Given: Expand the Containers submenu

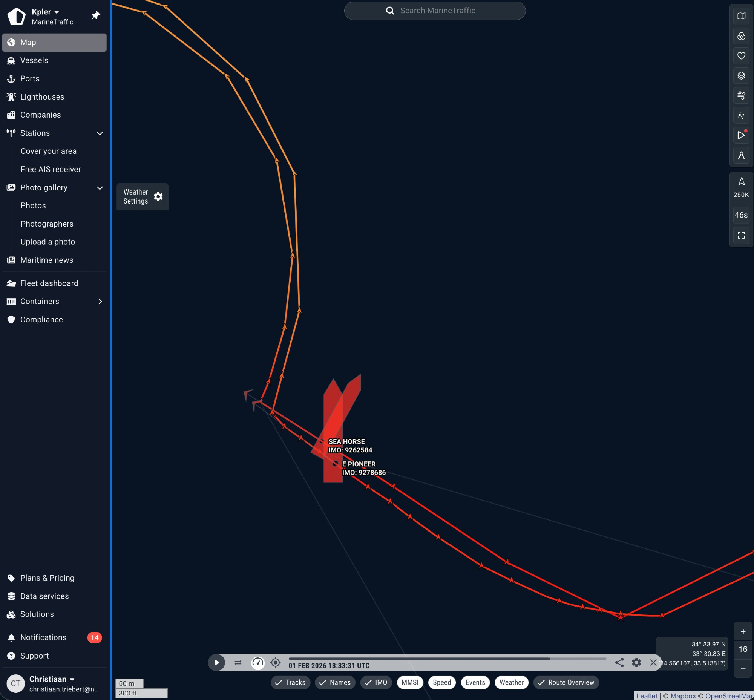Looking at the screenshot, I should click(x=100, y=301).
